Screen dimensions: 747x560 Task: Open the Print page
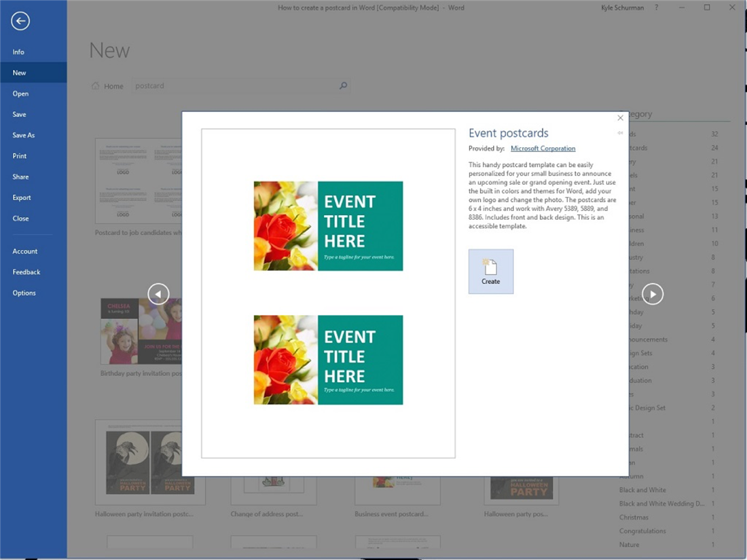[20, 156]
